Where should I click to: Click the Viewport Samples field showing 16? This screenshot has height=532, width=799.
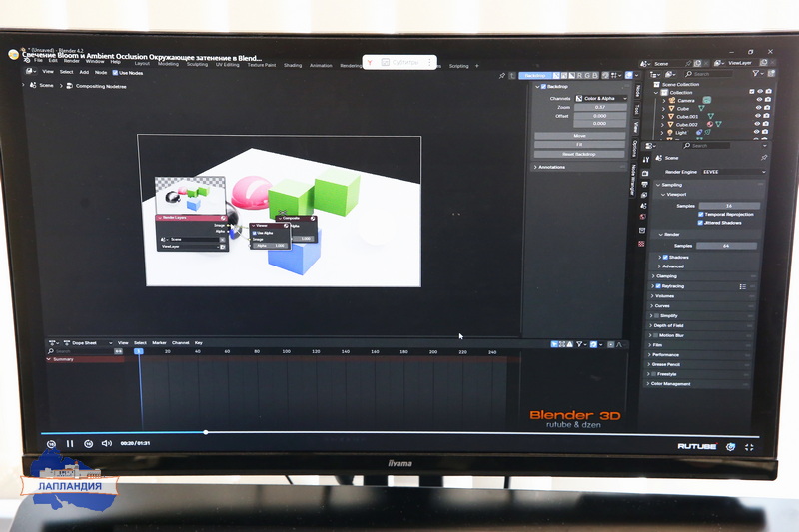pos(729,206)
